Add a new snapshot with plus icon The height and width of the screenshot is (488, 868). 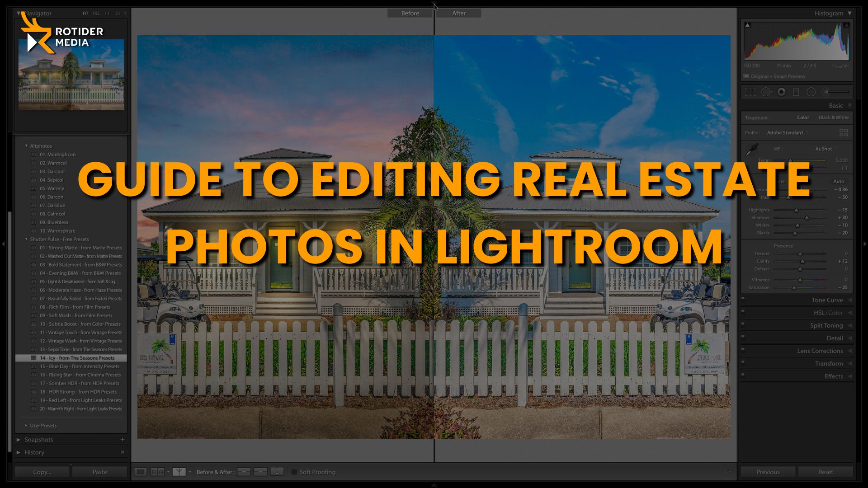coord(122,439)
